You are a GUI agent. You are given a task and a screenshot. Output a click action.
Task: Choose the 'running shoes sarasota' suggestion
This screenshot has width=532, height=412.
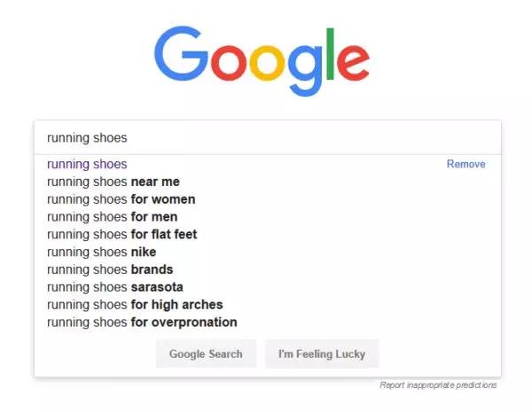(115, 287)
